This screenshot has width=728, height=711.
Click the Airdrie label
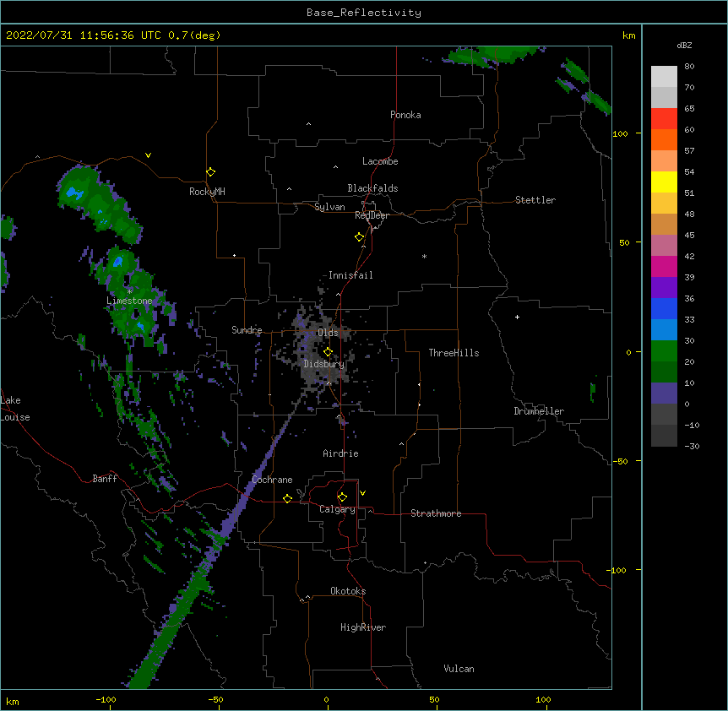click(x=340, y=453)
